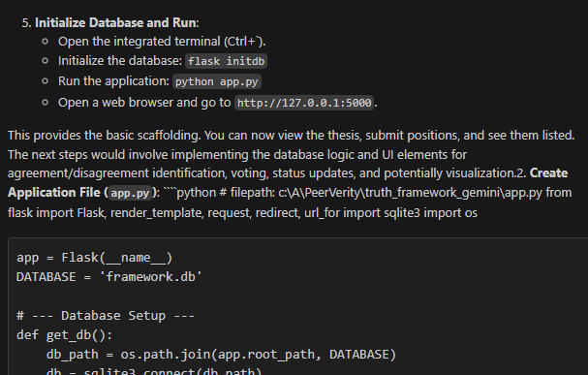The height and width of the screenshot is (375, 588).
Task: Click the 'Initialize Database and Run' heading
Action: 115,23
